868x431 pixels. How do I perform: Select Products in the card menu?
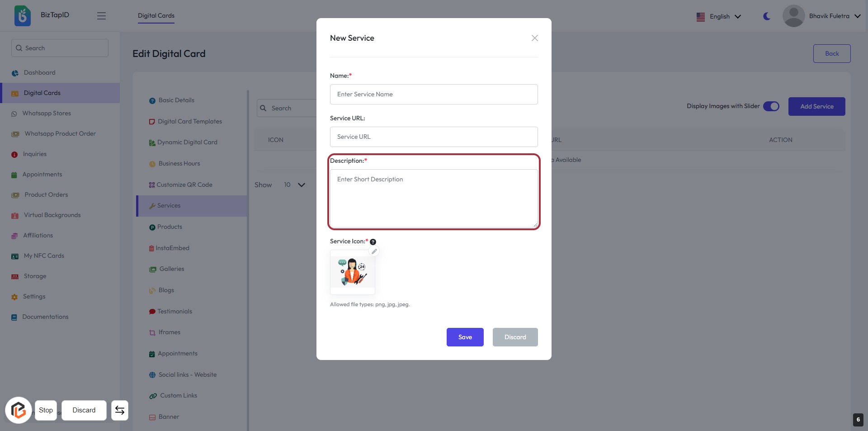[x=170, y=227]
